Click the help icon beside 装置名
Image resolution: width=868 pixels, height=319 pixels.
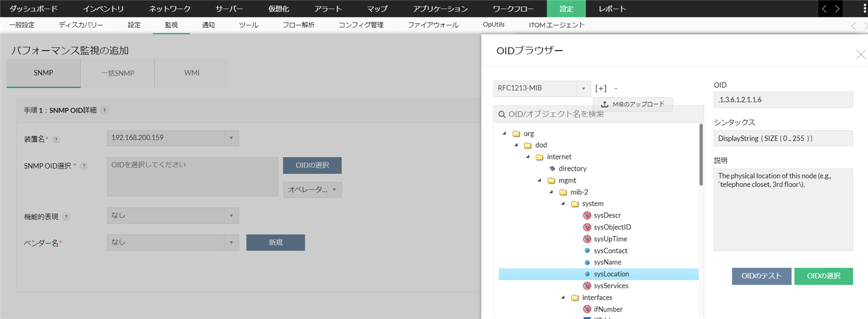coord(56,139)
